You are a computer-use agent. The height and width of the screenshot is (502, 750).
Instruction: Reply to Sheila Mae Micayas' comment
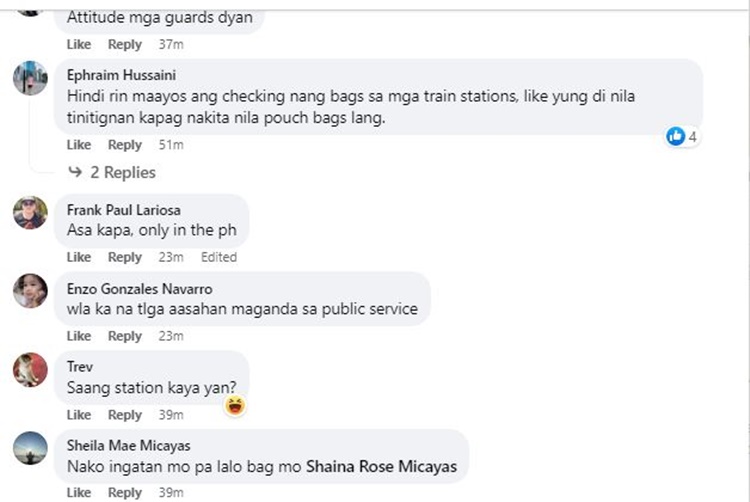(125, 492)
